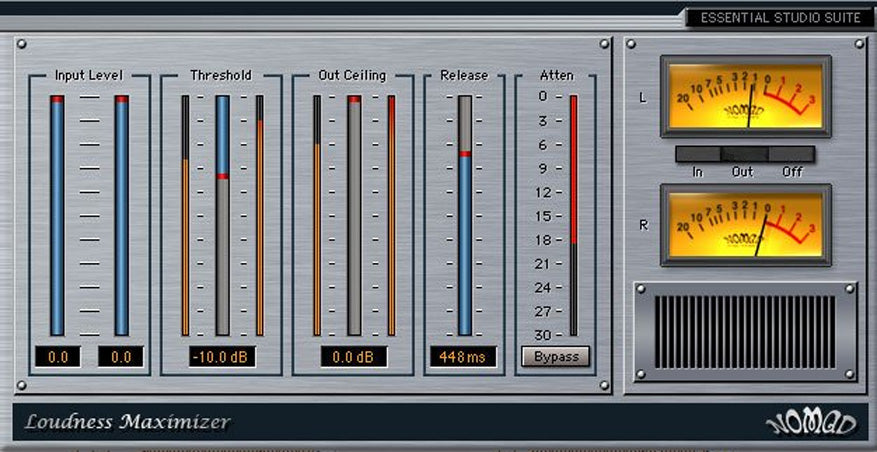Click the left Input Level slider handle

pos(57,99)
